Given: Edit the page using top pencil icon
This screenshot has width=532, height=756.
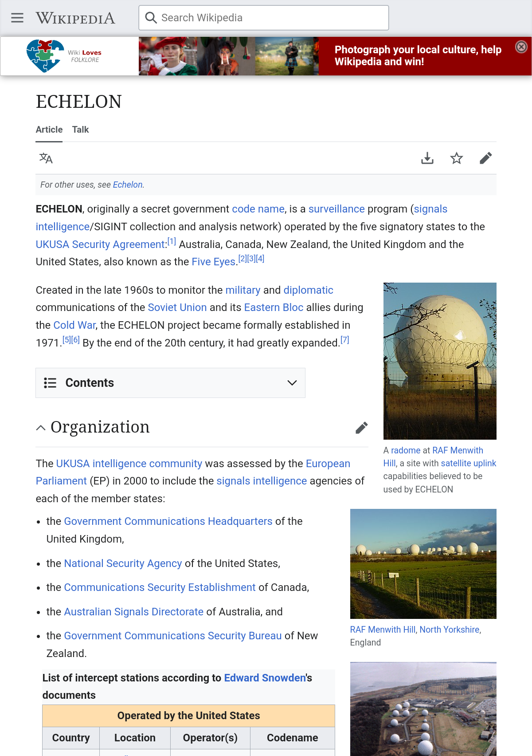Looking at the screenshot, I should pos(486,158).
